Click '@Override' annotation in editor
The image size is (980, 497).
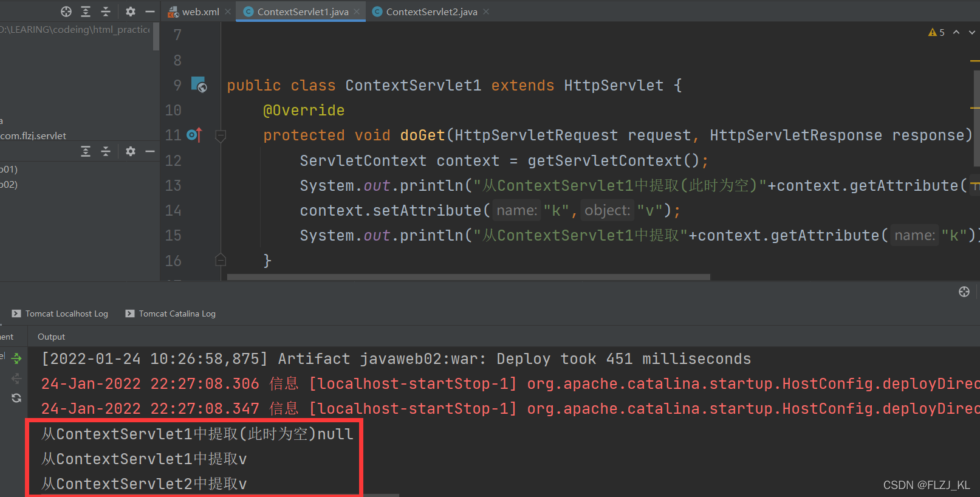[x=304, y=110]
